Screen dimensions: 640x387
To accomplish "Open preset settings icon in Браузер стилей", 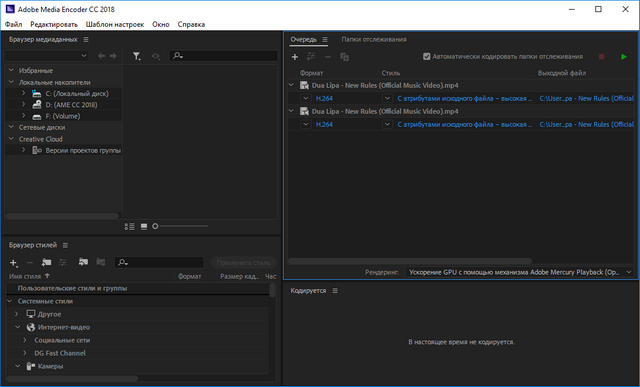I will pyautogui.click(x=63, y=262).
